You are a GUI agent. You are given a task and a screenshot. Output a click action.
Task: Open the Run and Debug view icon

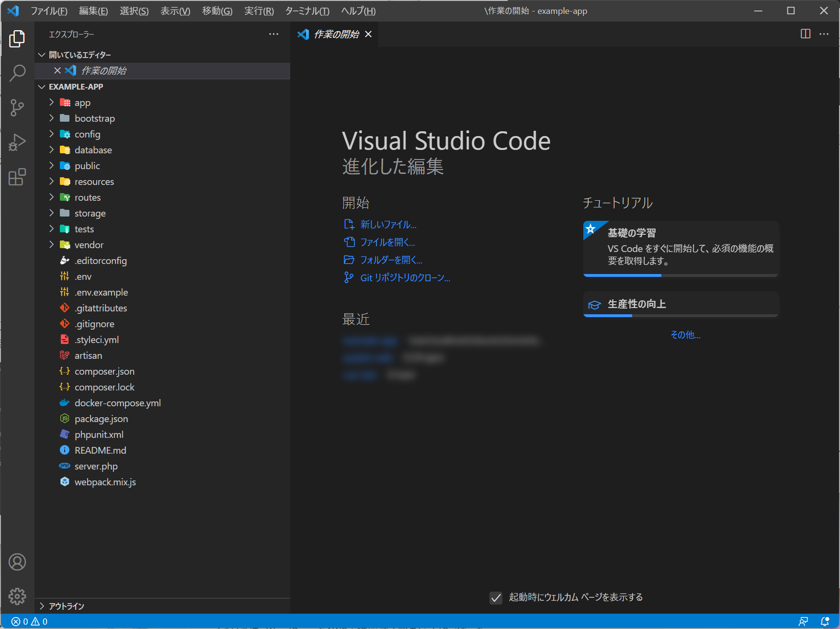[17, 142]
